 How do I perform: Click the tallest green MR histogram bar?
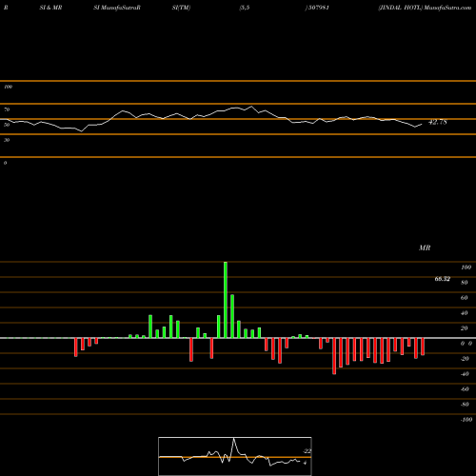click(226, 300)
